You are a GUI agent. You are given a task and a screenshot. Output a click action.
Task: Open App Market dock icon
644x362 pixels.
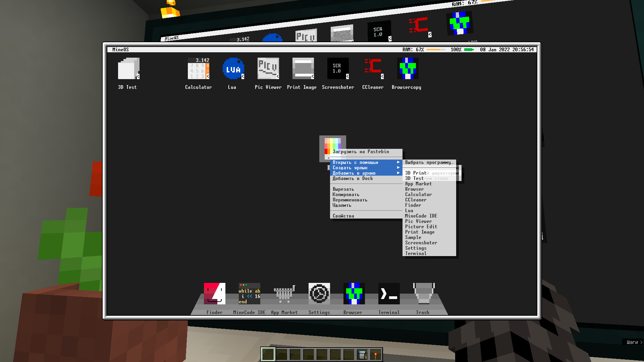click(x=284, y=294)
